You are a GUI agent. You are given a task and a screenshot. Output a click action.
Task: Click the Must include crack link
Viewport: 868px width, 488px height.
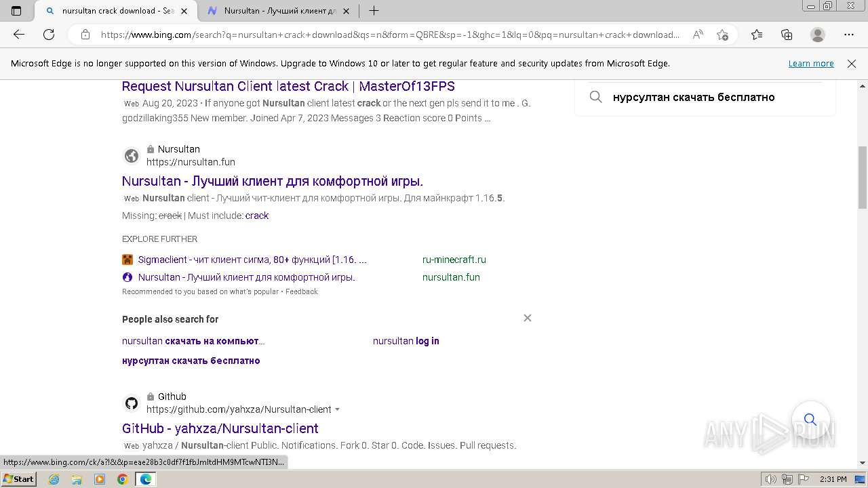click(256, 216)
